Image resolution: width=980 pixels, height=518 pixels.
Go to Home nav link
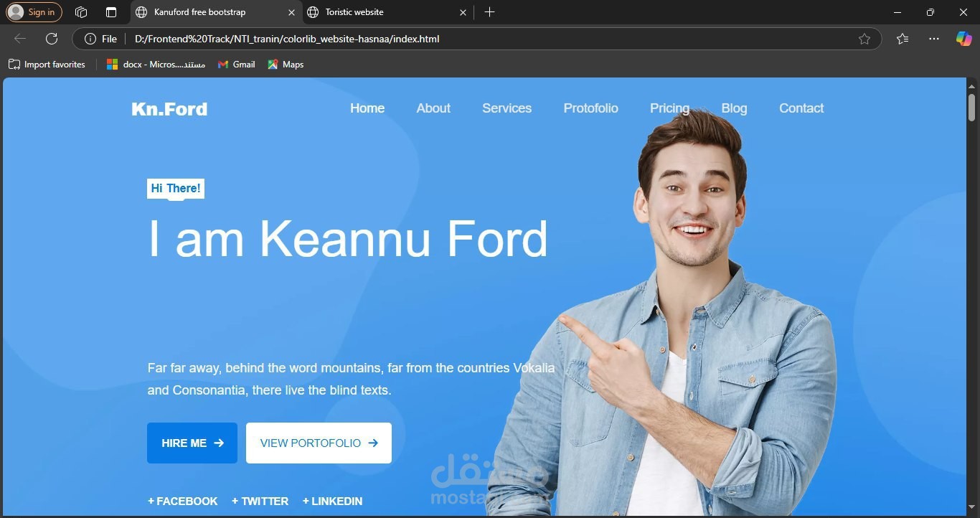coord(367,108)
